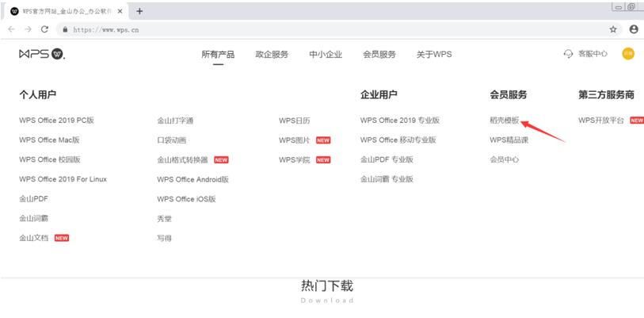
Task: Open WPS开放平台 link
Action: [601, 121]
